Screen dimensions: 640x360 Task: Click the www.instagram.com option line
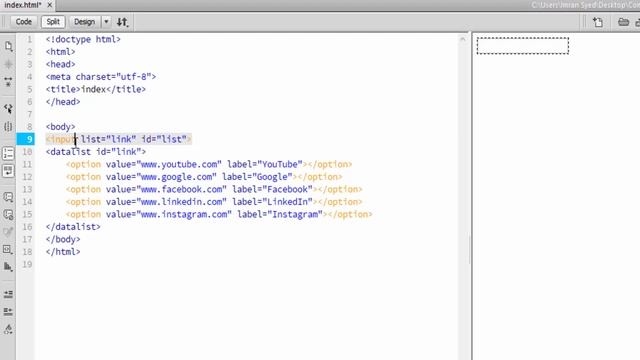point(219,214)
